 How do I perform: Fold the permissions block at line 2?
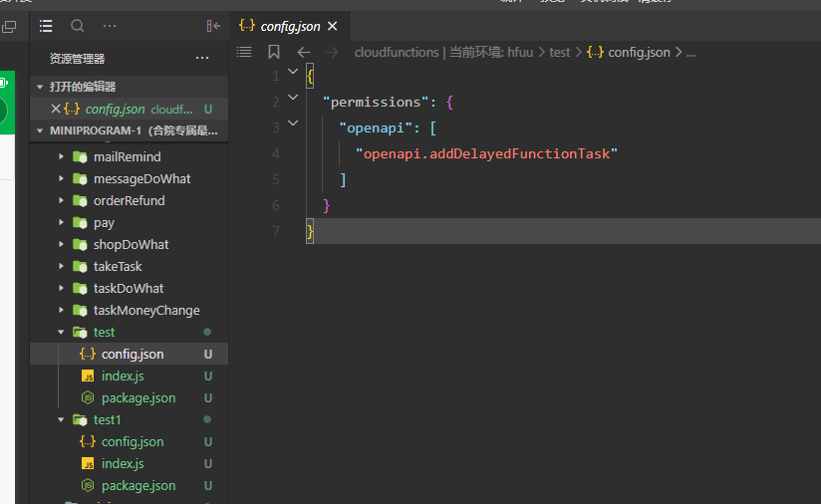pyautogui.click(x=293, y=97)
